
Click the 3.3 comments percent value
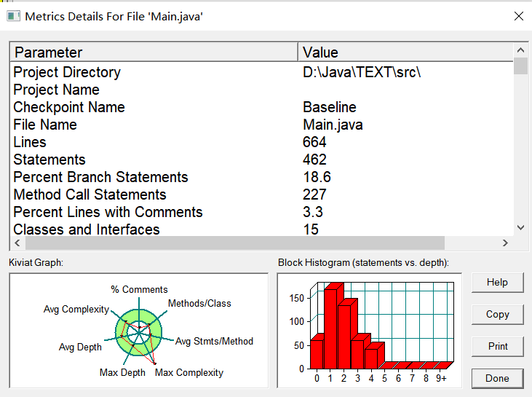[313, 212]
